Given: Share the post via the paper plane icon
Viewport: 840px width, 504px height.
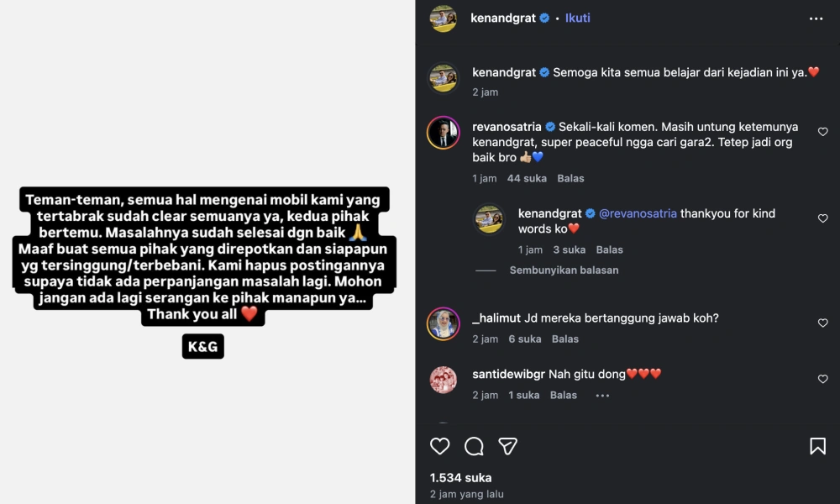Looking at the screenshot, I should (507, 446).
